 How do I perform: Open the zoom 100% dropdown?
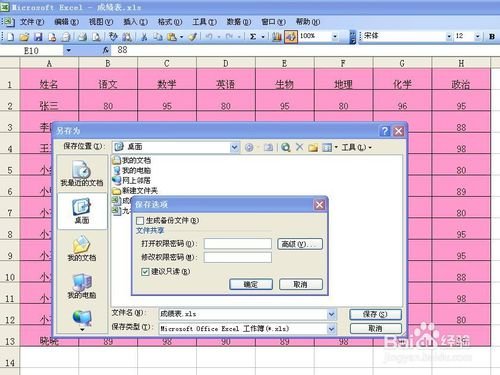coord(335,37)
